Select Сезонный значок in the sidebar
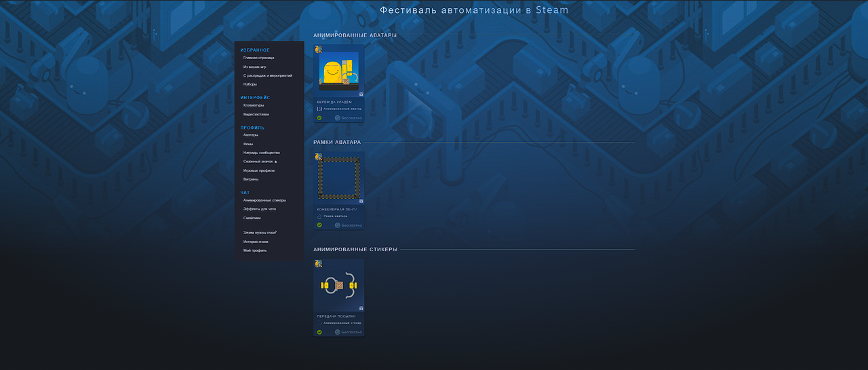Image resolution: width=868 pixels, height=370 pixels. [x=258, y=162]
